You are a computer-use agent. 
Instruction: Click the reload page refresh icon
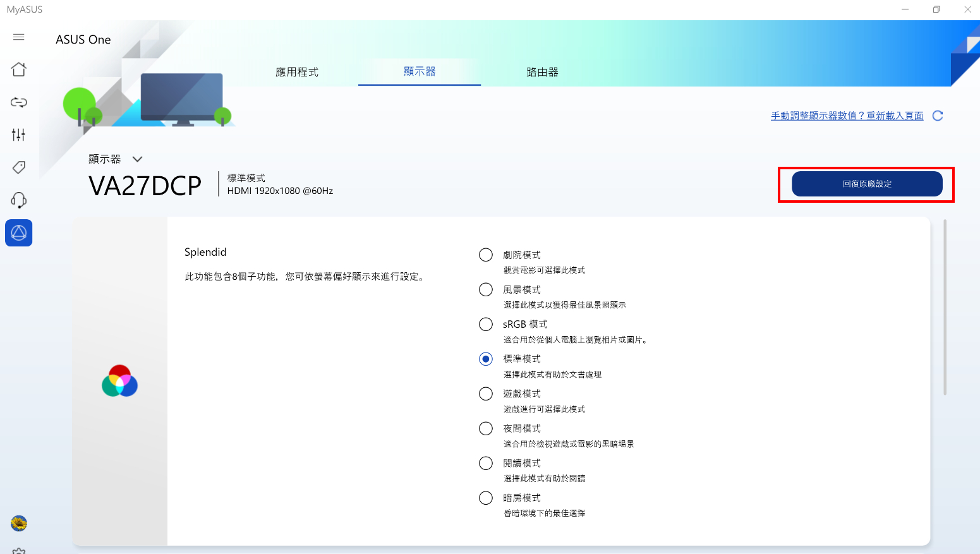click(938, 116)
